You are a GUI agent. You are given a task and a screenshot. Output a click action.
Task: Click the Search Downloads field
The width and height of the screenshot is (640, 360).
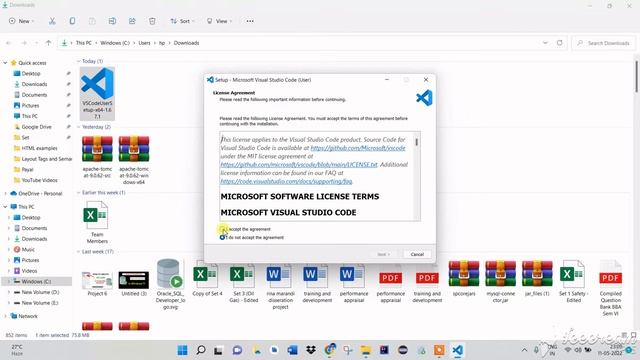click(603, 43)
